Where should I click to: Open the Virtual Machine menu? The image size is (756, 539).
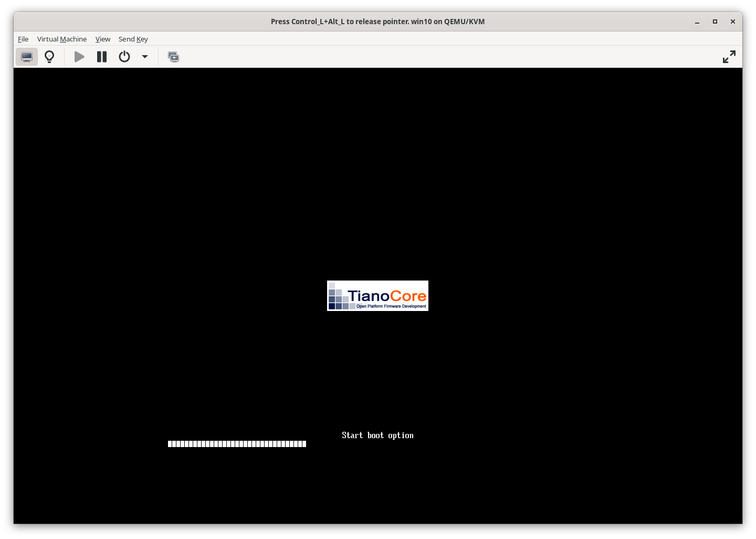(x=62, y=39)
